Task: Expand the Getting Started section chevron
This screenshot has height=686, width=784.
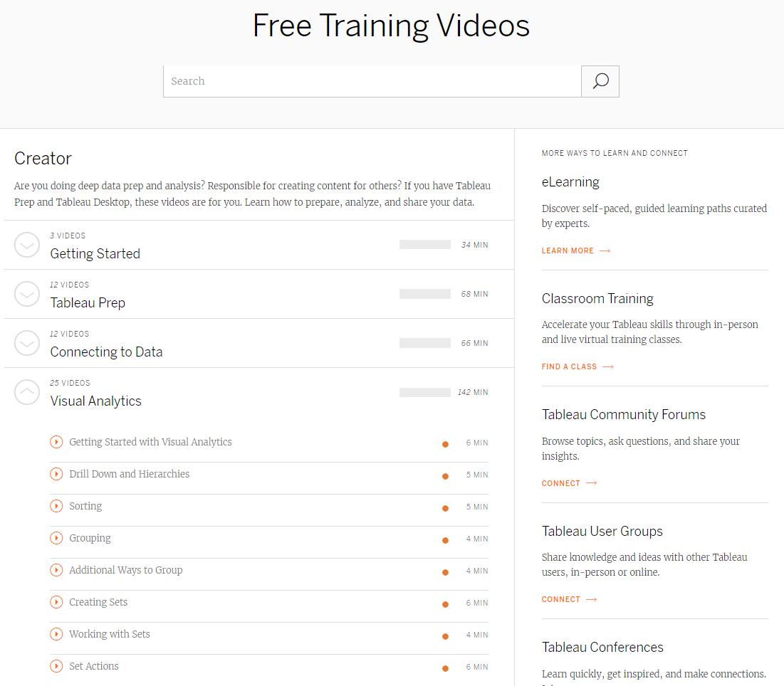Action: pos(27,245)
